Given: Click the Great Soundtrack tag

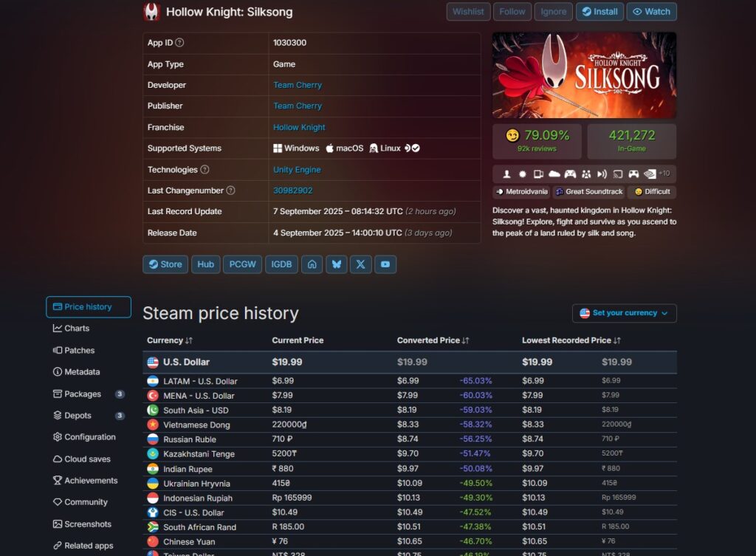Looking at the screenshot, I should tap(589, 192).
